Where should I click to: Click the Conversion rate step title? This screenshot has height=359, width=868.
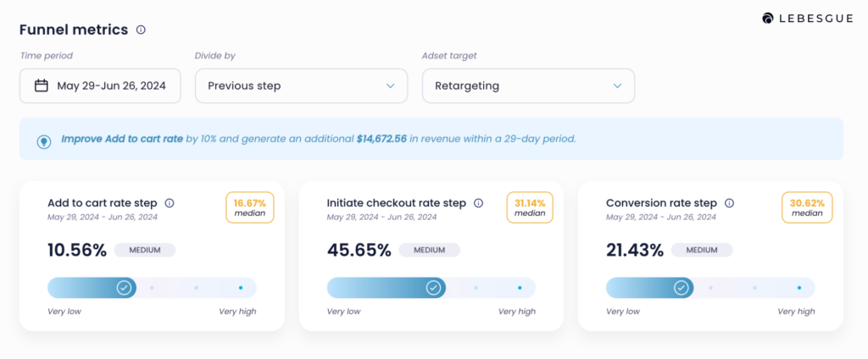[661, 203]
